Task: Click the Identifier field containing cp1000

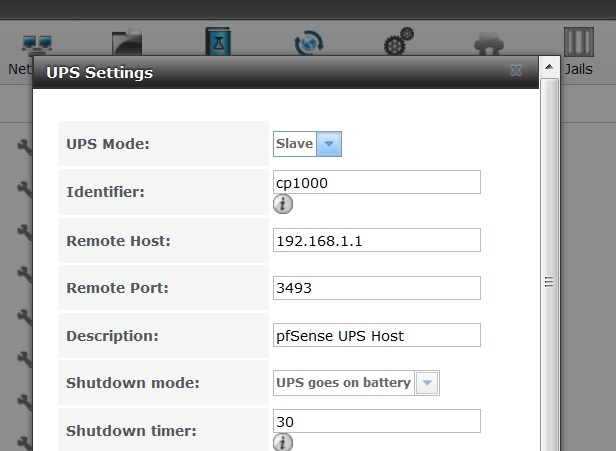Action: pos(377,182)
